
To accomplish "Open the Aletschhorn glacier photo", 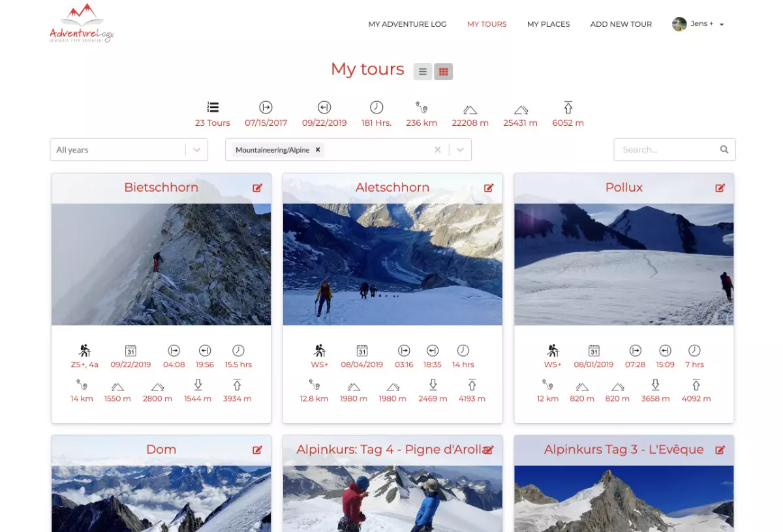I will (393, 264).
